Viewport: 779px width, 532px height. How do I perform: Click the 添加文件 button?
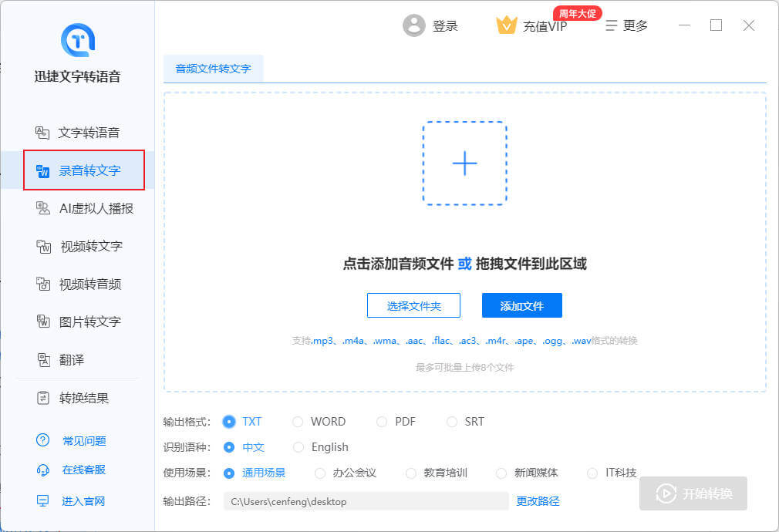click(522, 306)
